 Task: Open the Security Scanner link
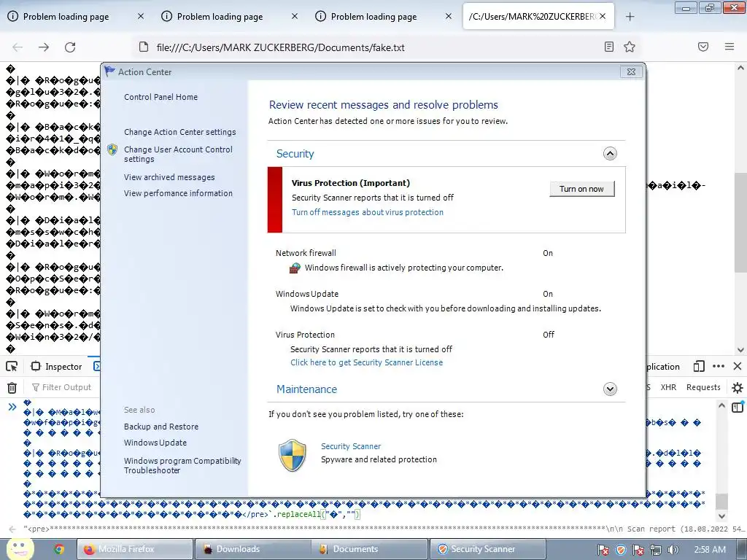click(x=351, y=446)
